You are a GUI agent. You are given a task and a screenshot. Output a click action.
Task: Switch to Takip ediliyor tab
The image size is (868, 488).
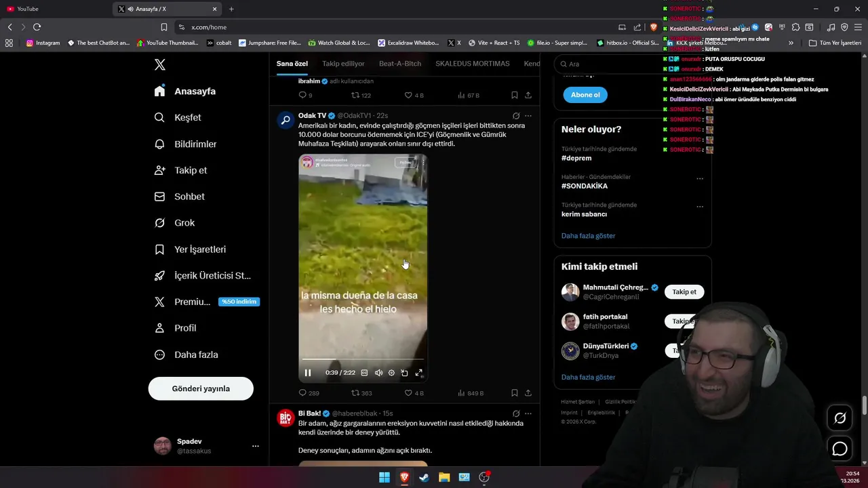(343, 64)
